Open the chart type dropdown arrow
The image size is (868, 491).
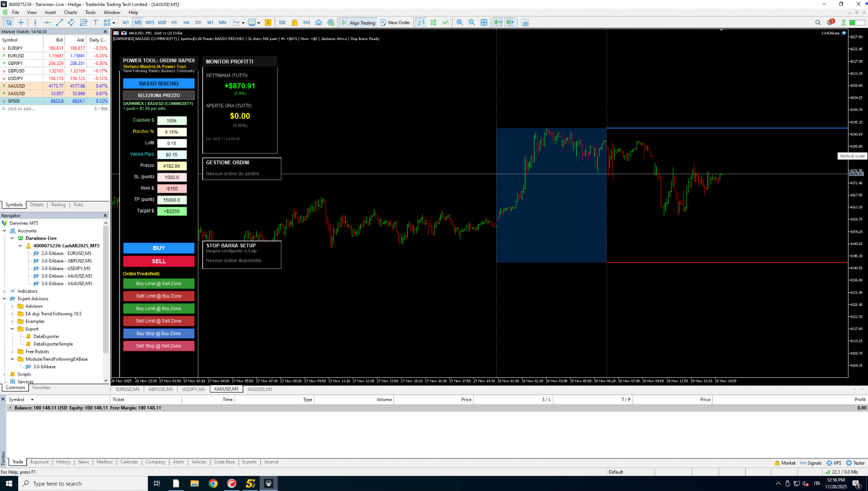tap(243, 23)
